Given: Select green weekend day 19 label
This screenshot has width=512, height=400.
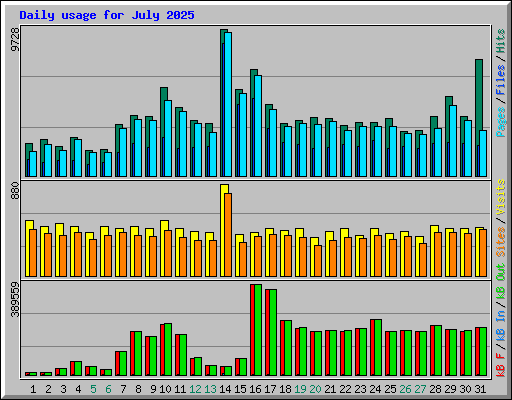Looking at the screenshot, I should [300, 389].
